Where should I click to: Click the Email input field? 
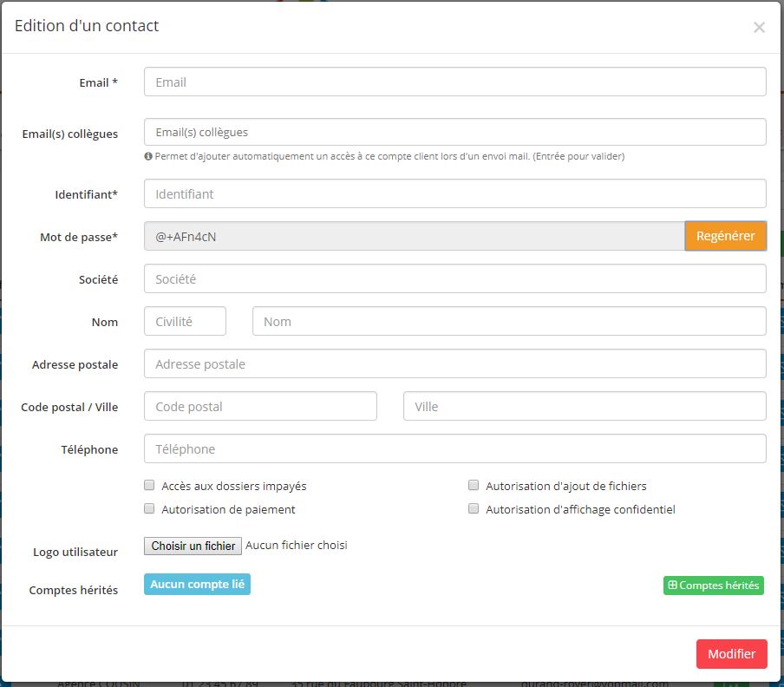(454, 82)
